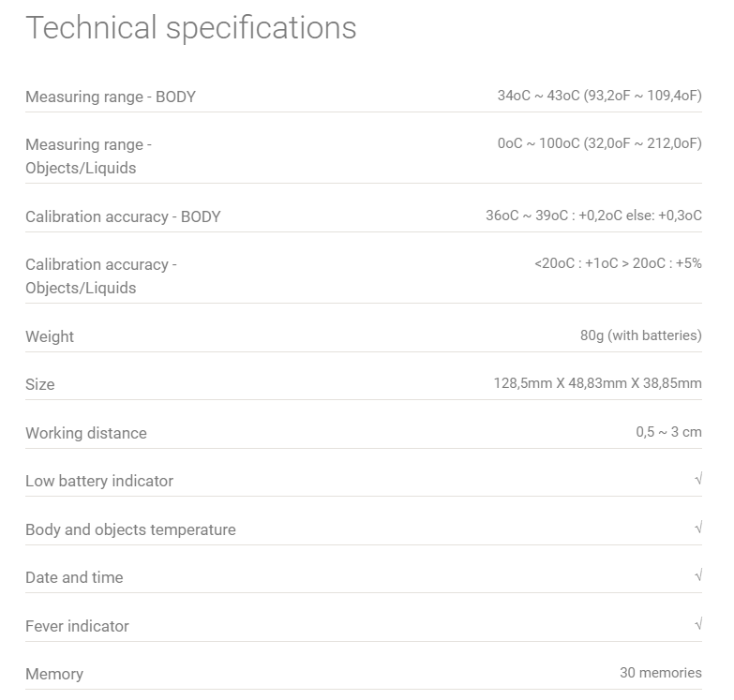Select the Calibration accuracy - BODY label
This screenshot has width=734, height=700.
[123, 216]
